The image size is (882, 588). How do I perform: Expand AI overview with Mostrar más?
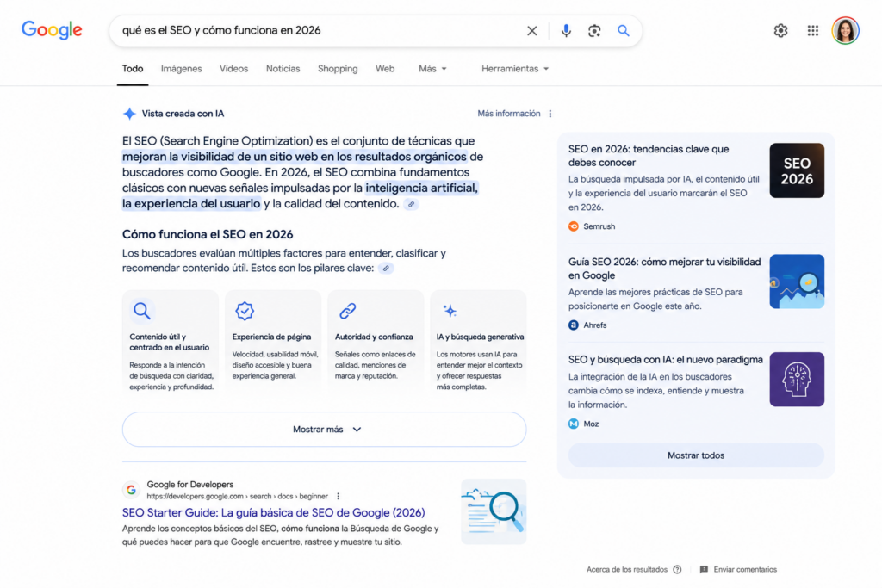pyautogui.click(x=324, y=430)
